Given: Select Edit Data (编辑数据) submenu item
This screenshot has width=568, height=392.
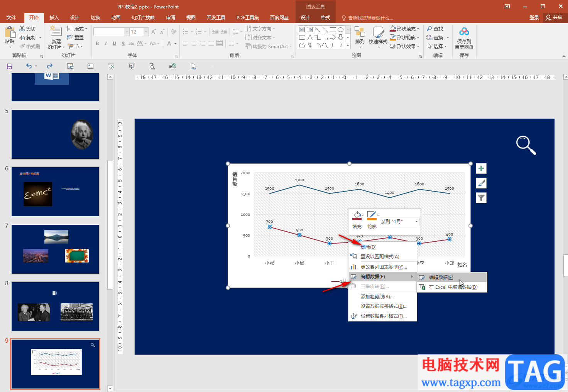Looking at the screenshot, I should point(452,277).
